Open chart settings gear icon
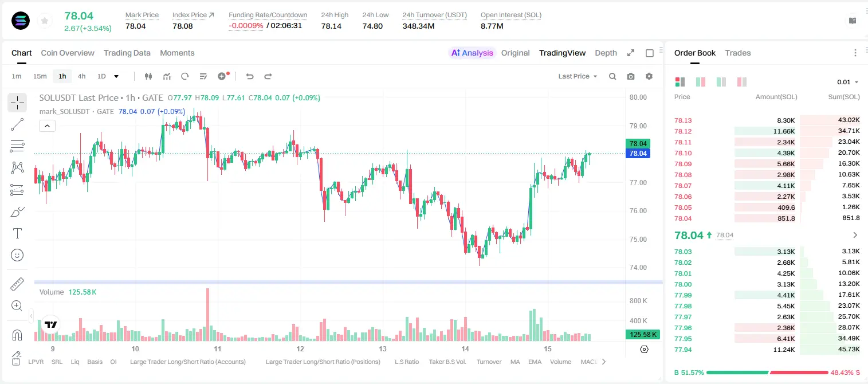The width and height of the screenshot is (868, 384). [x=649, y=76]
